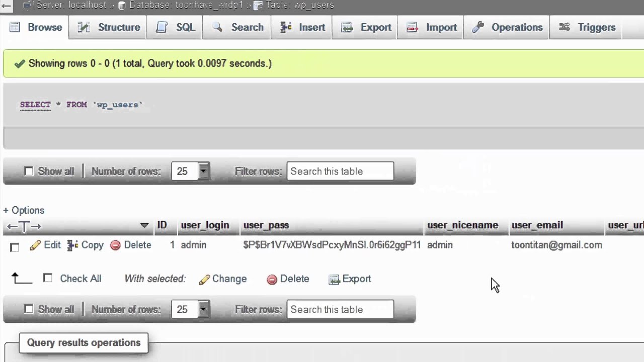Switch to the Triggers tab
Viewport: 644px width, 362px height.
pos(587,28)
